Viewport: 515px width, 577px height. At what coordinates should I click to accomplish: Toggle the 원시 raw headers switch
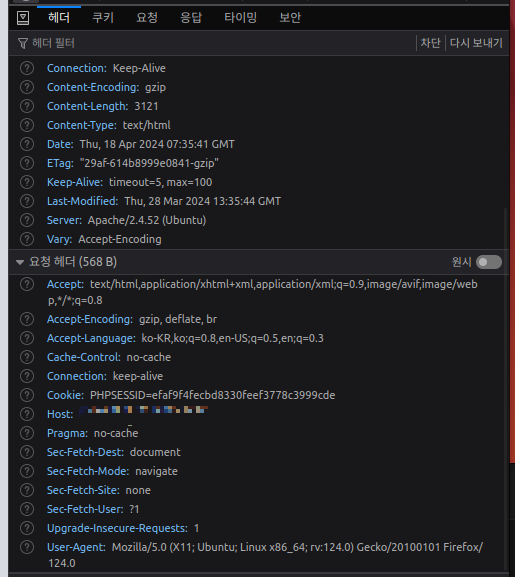click(x=489, y=262)
